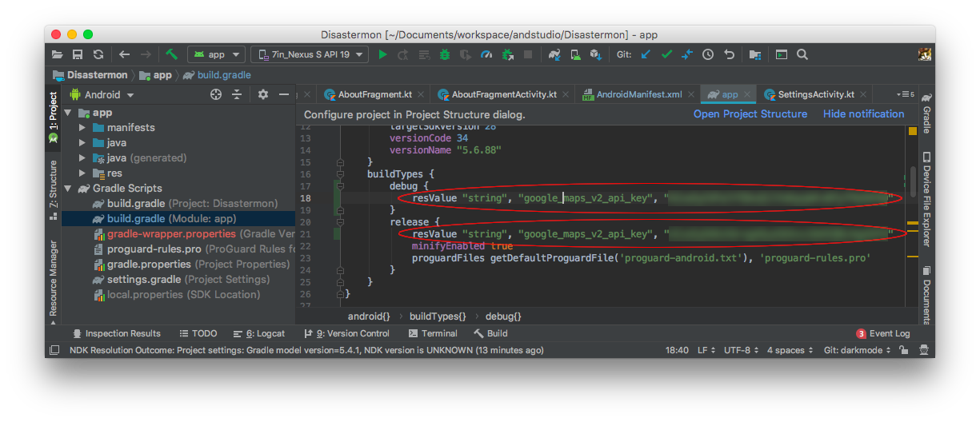Open the LF line separator selector
980x422 pixels.
(706, 350)
